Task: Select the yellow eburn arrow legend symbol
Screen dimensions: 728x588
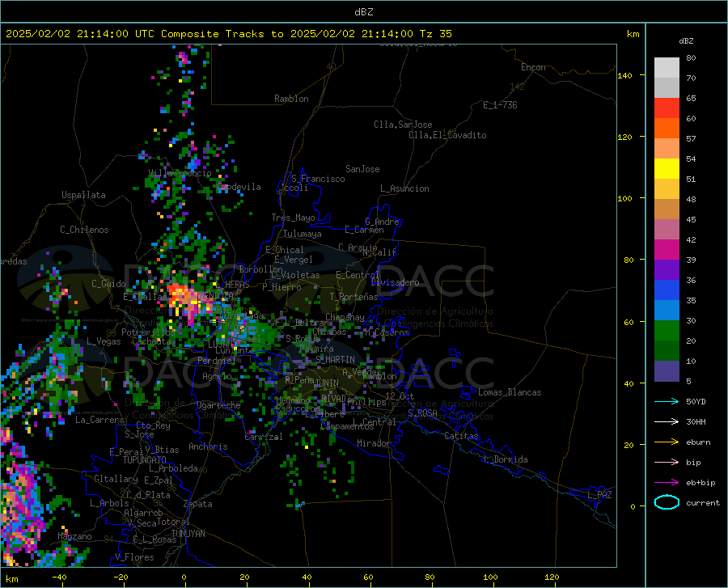Action: point(667,442)
